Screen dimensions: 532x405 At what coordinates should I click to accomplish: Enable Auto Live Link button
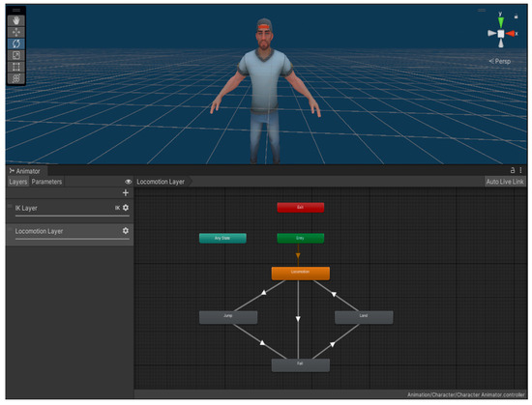pyautogui.click(x=505, y=182)
